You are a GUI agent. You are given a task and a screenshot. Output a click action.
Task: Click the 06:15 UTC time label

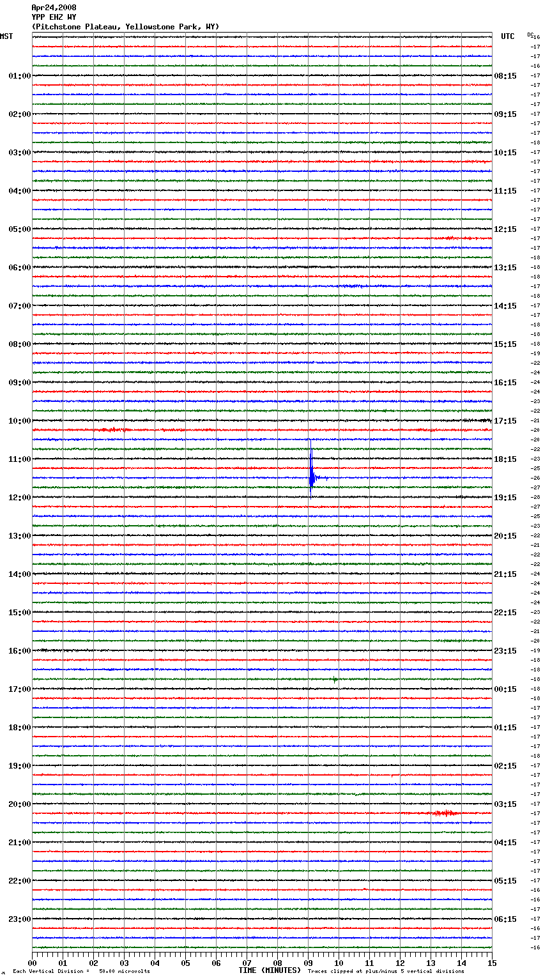tap(505, 919)
